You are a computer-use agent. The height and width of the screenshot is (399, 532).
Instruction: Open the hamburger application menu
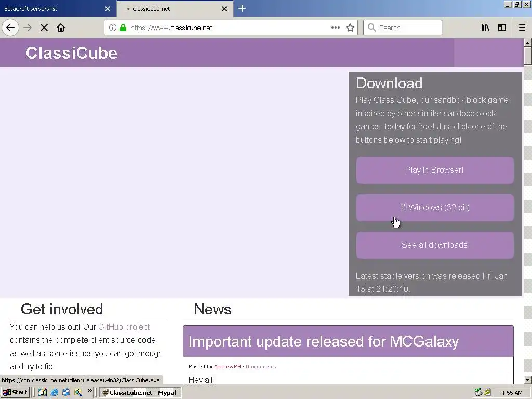[x=522, y=28]
